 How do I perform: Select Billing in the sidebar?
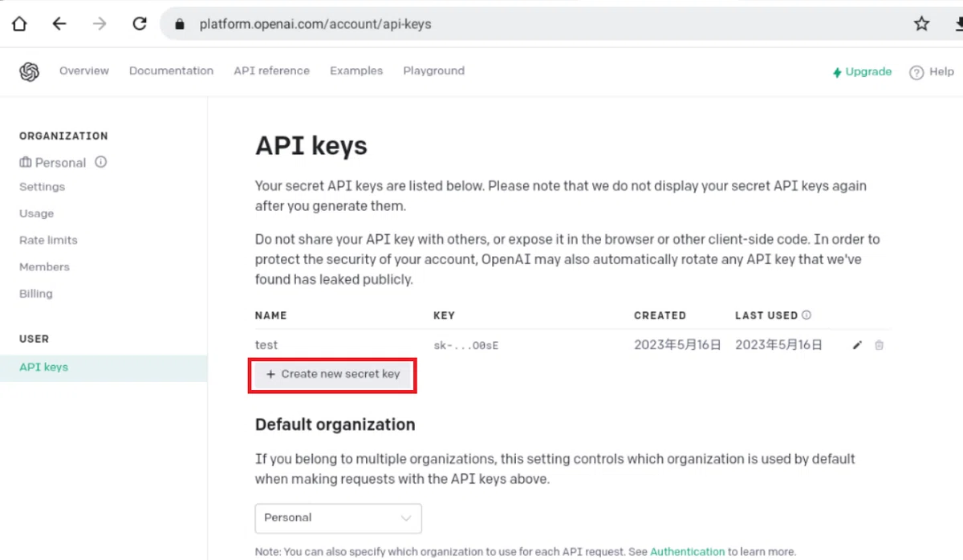tap(36, 294)
